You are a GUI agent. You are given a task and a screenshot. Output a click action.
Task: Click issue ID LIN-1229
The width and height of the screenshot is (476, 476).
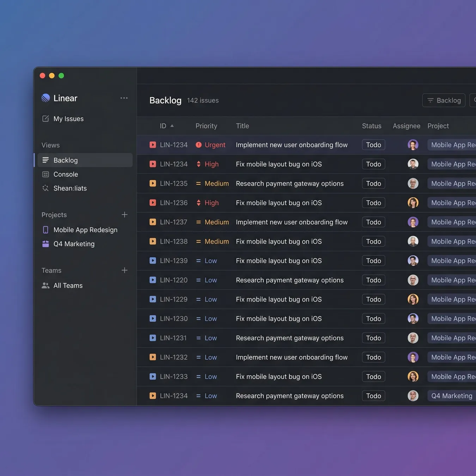pos(173,299)
